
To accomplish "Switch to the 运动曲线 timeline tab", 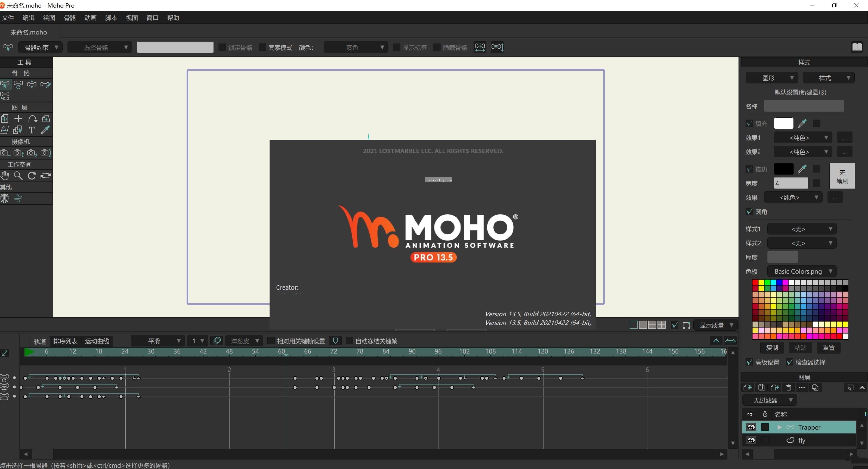I will click(x=97, y=341).
